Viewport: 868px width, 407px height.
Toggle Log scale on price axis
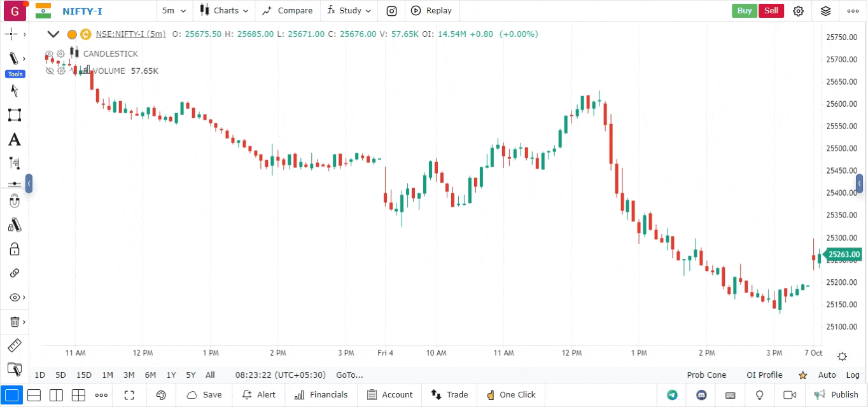tap(853, 375)
